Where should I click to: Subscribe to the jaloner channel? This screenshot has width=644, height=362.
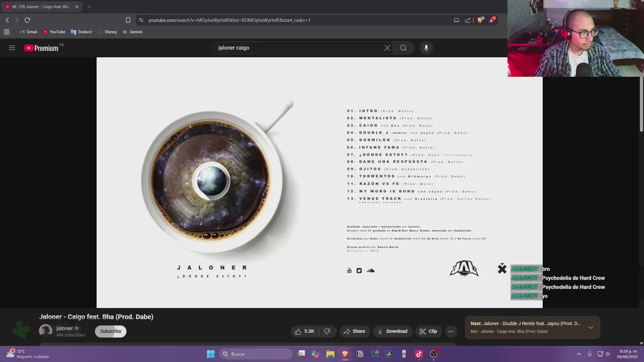(x=111, y=331)
